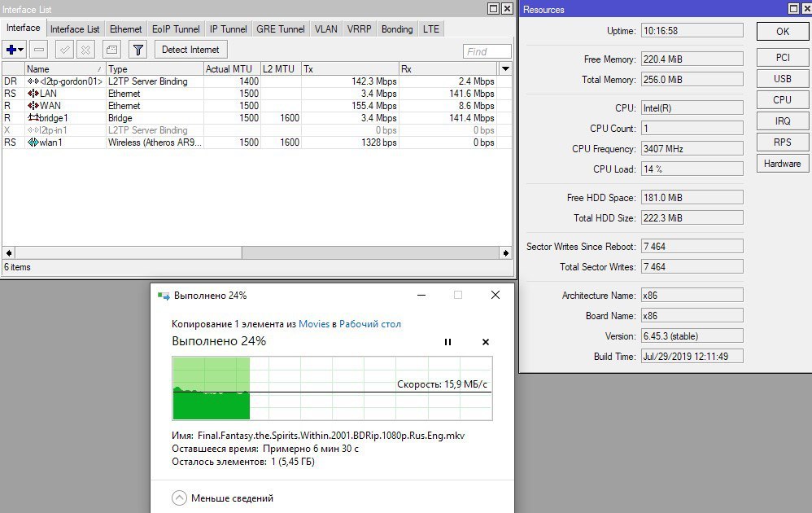The height and width of the screenshot is (513, 812).
Task: Select the bridge1 interface row
Action: tap(249, 118)
